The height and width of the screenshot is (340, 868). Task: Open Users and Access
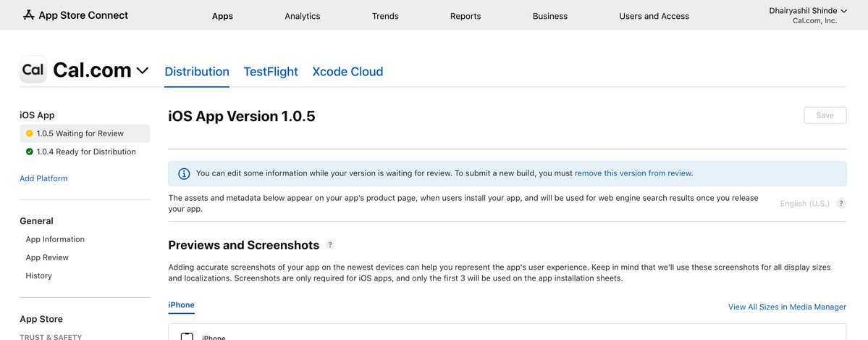click(x=654, y=16)
